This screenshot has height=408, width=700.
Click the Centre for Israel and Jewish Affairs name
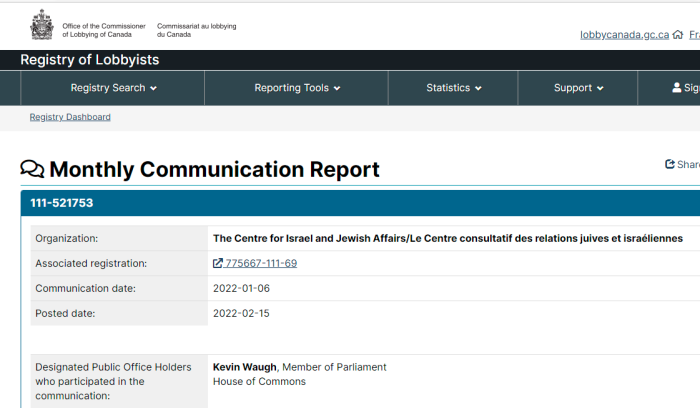[448, 238]
